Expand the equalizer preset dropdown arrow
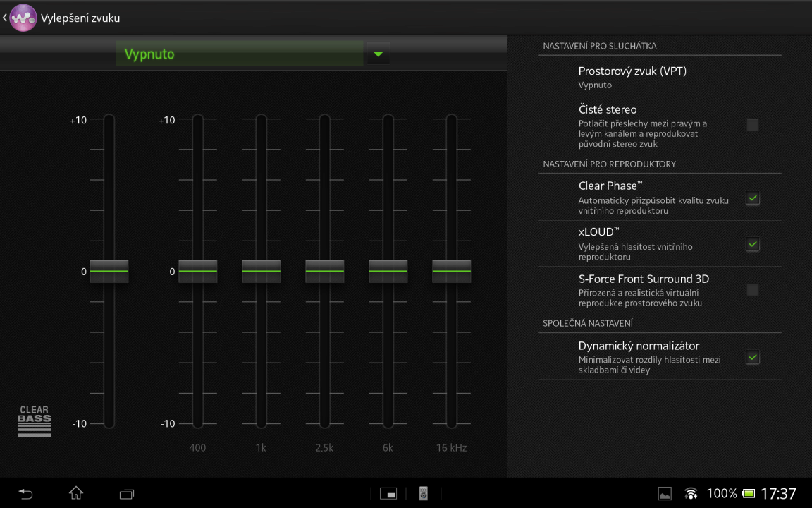This screenshot has width=812, height=508. tap(379, 54)
